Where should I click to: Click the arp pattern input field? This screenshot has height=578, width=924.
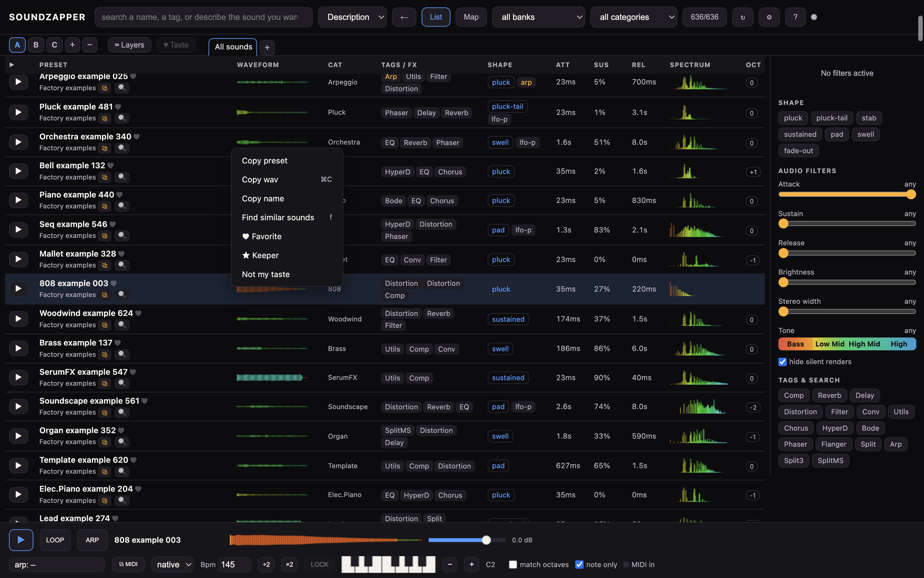[x=57, y=565]
